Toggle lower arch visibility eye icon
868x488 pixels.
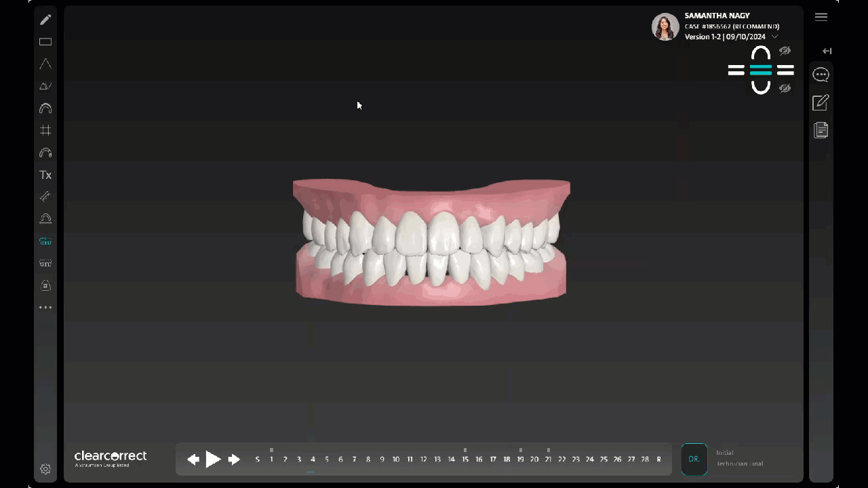pyautogui.click(x=785, y=88)
